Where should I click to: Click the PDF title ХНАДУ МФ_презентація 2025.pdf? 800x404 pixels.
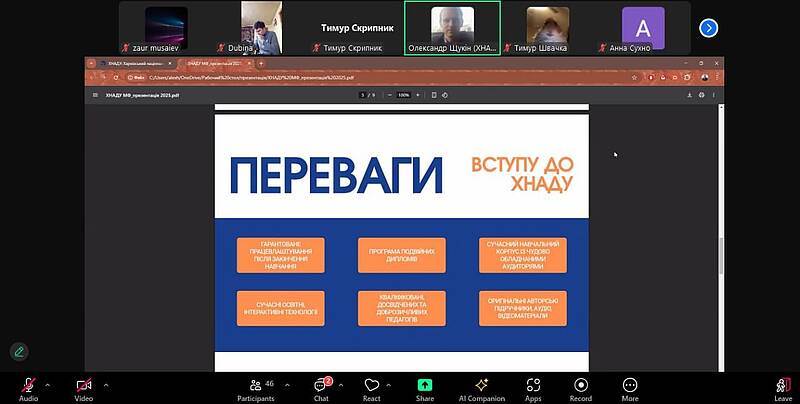tap(142, 95)
